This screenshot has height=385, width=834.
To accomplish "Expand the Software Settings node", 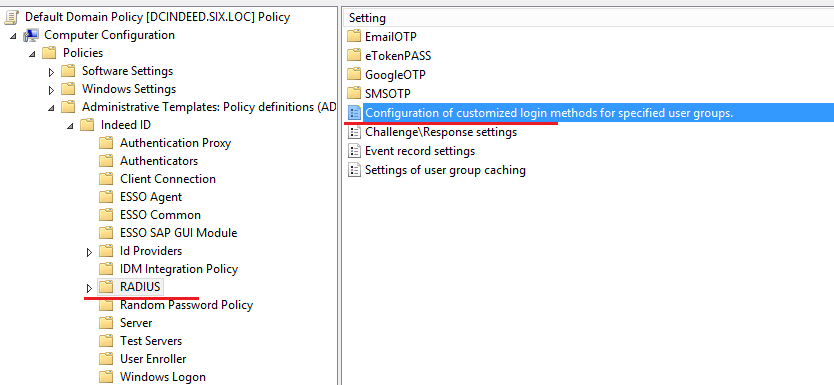I will [52, 72].
